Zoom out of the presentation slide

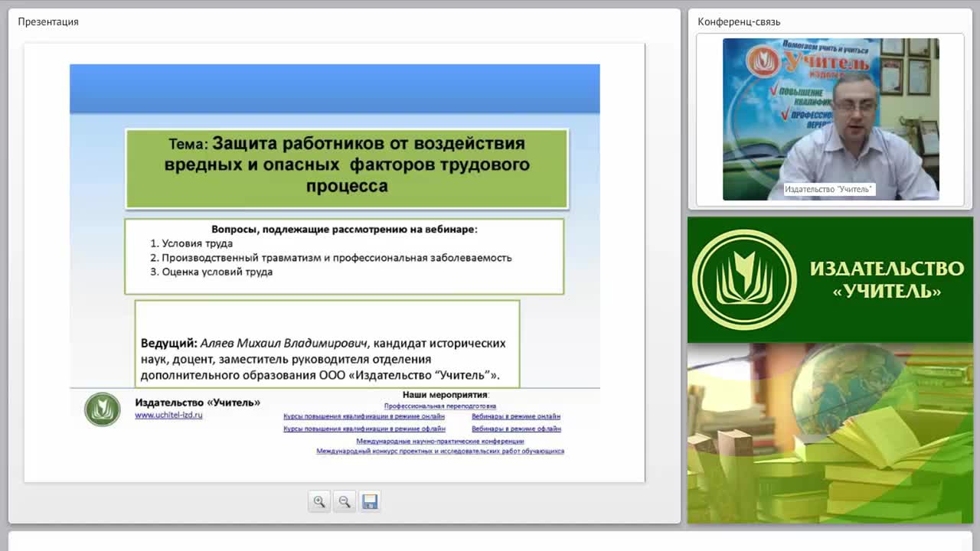coord(345,501)
